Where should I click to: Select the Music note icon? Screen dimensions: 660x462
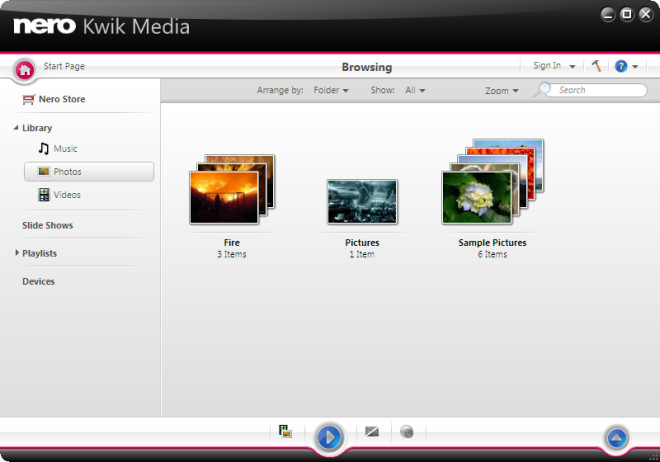coord(44,149)
